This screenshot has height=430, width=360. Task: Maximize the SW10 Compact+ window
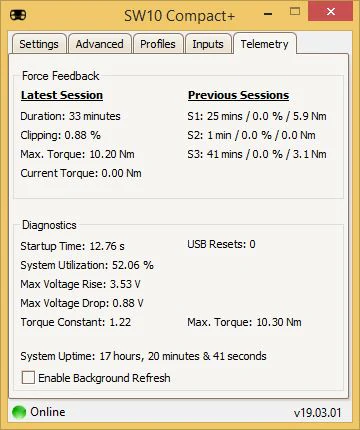click(295, 12)
